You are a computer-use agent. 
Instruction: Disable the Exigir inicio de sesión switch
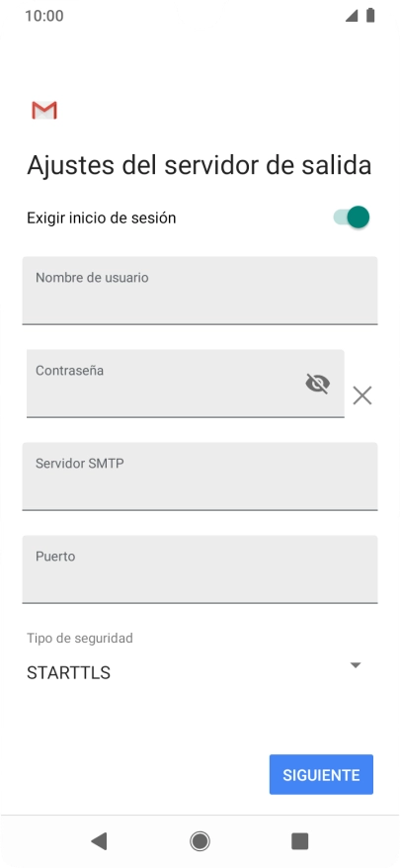click(x=352, y=217)
